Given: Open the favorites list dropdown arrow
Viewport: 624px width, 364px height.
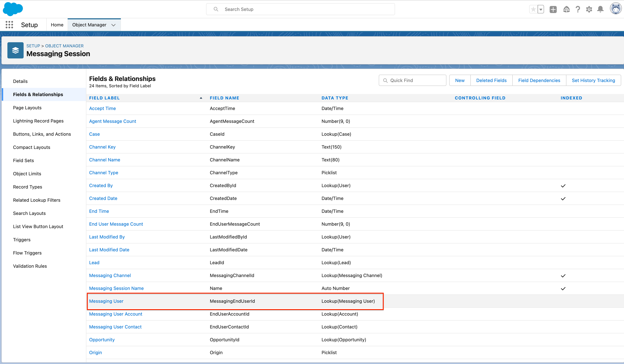Looking at the screenshot, I should [x=541, y=9].
